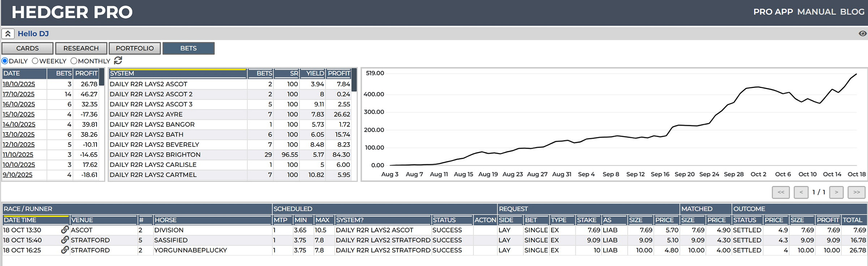Switch to the BETS tab

[x=188, y=48]
